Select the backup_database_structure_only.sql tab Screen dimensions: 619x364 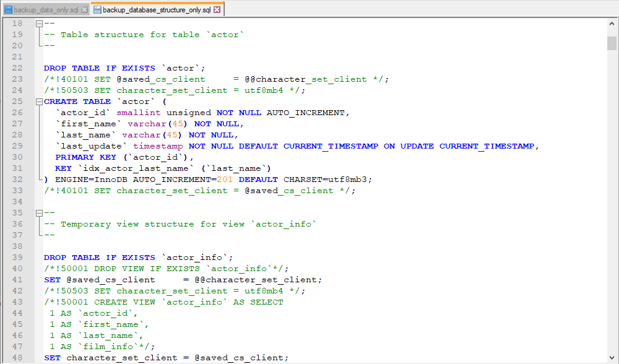157,10
